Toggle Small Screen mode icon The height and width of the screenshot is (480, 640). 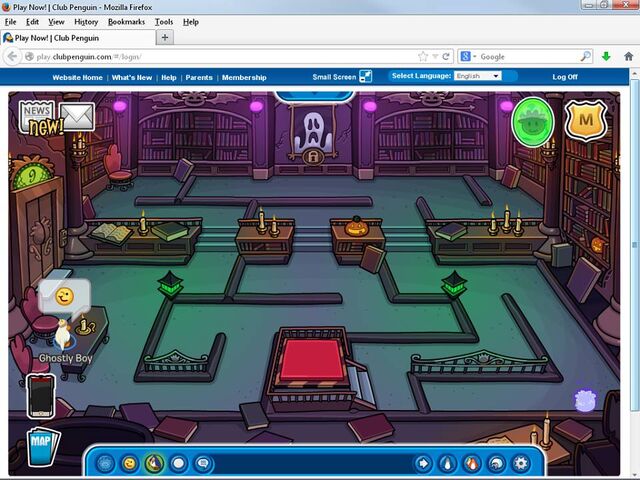365,76
